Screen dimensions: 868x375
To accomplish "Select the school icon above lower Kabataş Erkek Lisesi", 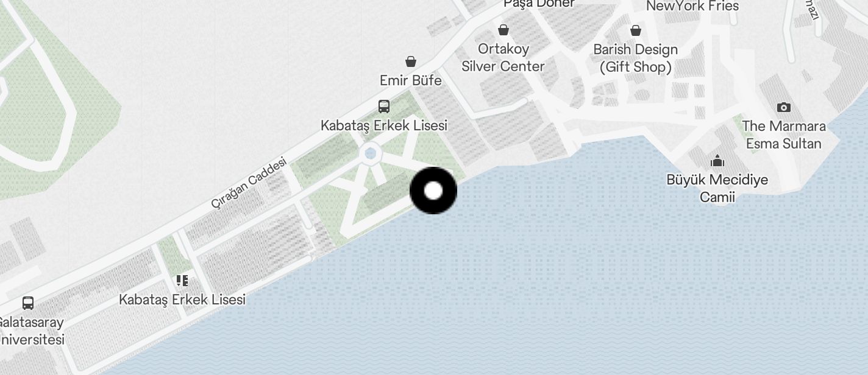I will coord(182,281).
